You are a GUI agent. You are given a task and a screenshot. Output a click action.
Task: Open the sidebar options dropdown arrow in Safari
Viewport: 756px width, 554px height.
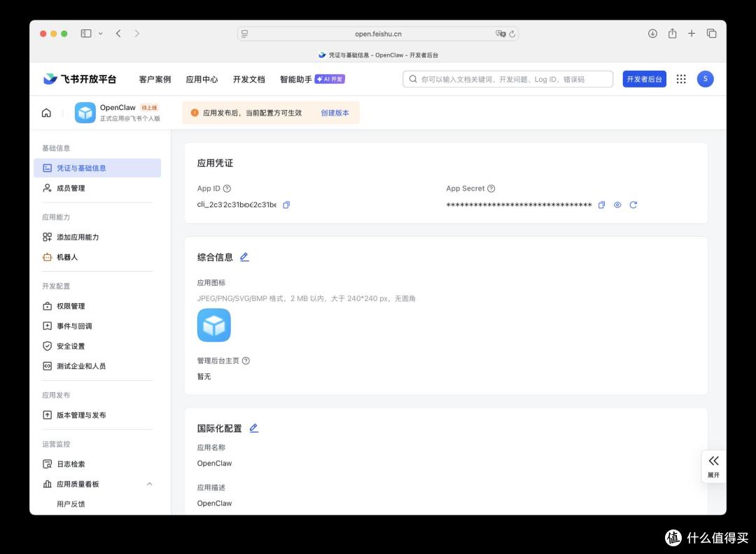pyautogui.click(x=101, y=34)
